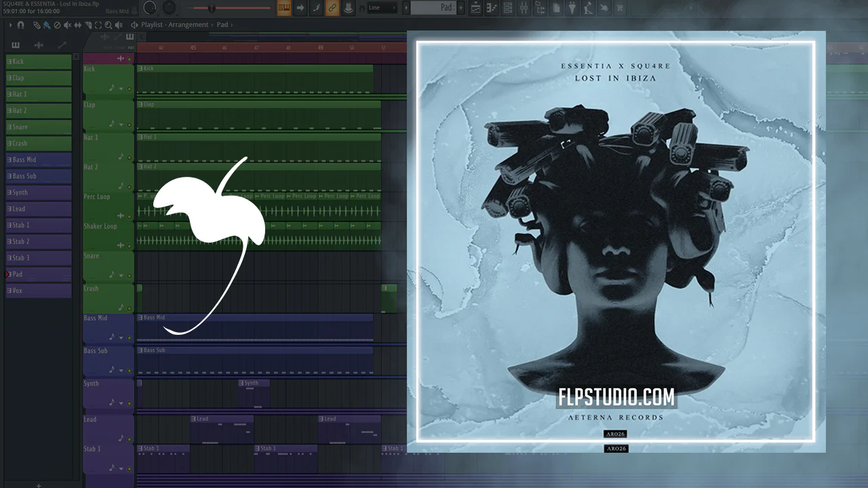The image size is (868, 488).
Task: Select the Crash pattern in the picker list
Action: coord(39,143)
